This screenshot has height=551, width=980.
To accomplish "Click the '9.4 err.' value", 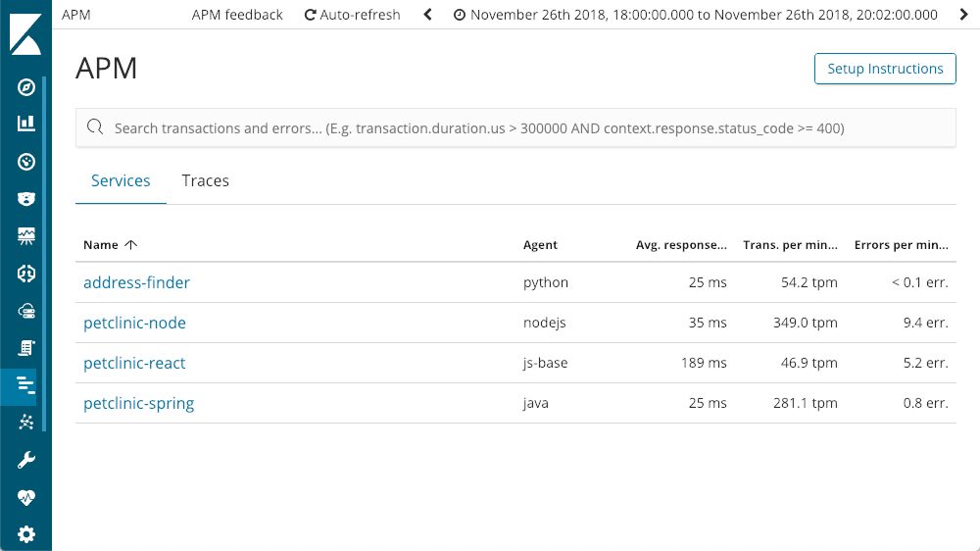I will 926,323.
